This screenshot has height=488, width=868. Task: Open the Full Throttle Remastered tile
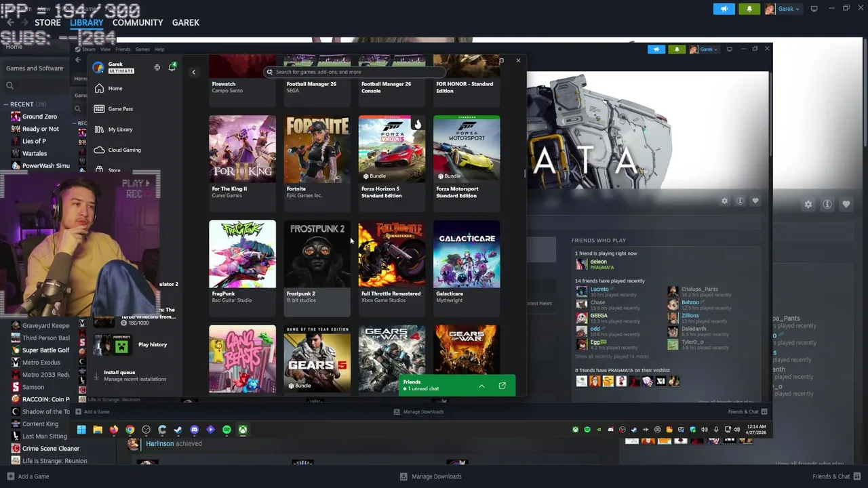(392, 268)
